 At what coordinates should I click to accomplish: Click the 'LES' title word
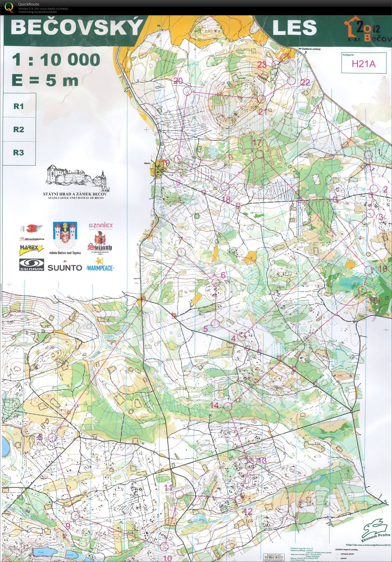294,27
